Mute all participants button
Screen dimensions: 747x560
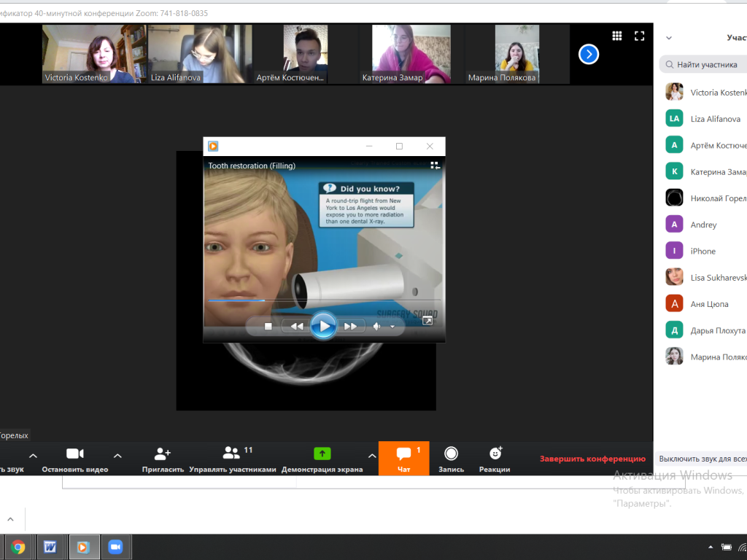(703, 459)
